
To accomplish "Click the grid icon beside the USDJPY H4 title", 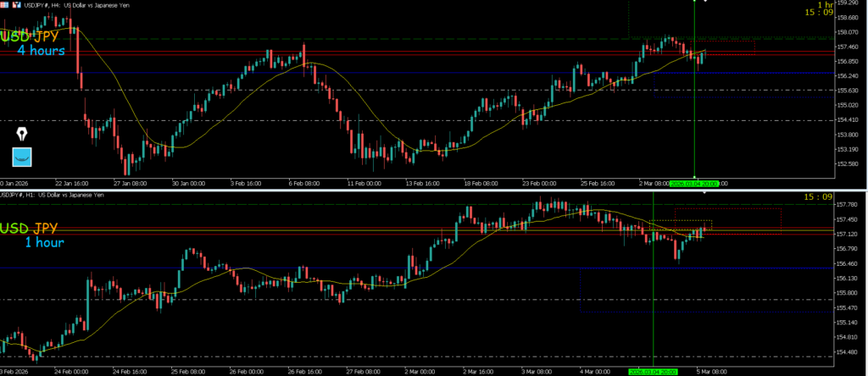I will 4,5.
